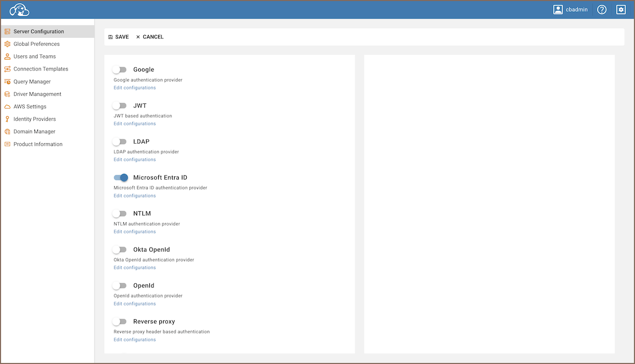635x364 pixels.
Task: Disable the Microsoft Entra ID toggle
Action: pyautogui.click(x=121, y=178)
